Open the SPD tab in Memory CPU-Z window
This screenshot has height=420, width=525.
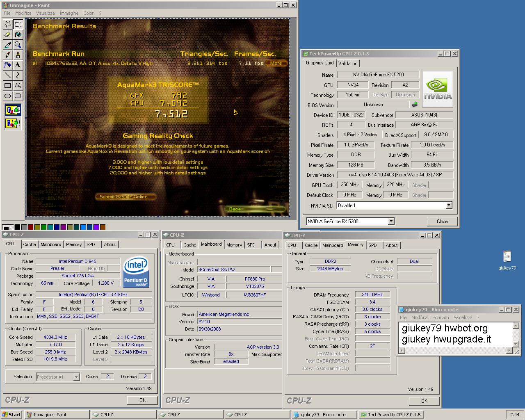pos(372,245)
